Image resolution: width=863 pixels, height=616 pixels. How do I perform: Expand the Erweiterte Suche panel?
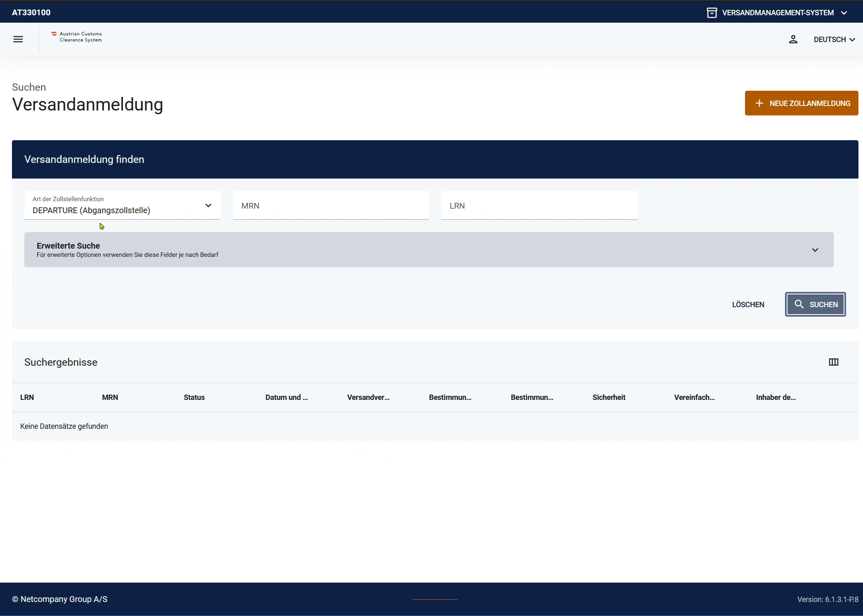(429, 249)
